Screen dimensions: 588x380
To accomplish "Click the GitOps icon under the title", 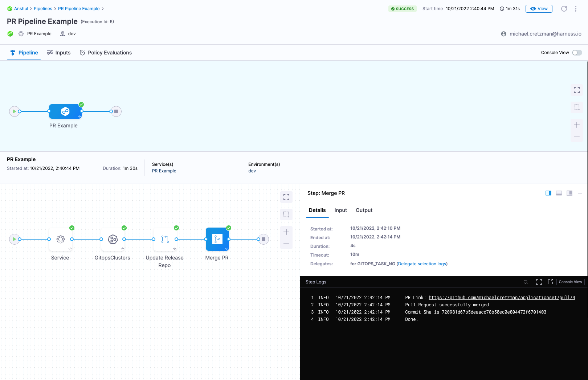I will click(x=10, y=34).
